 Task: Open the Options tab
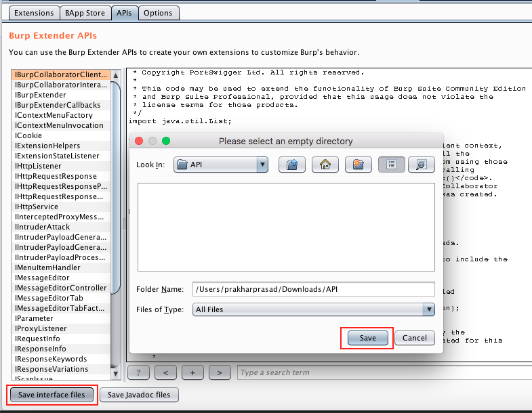coord(158,13)
